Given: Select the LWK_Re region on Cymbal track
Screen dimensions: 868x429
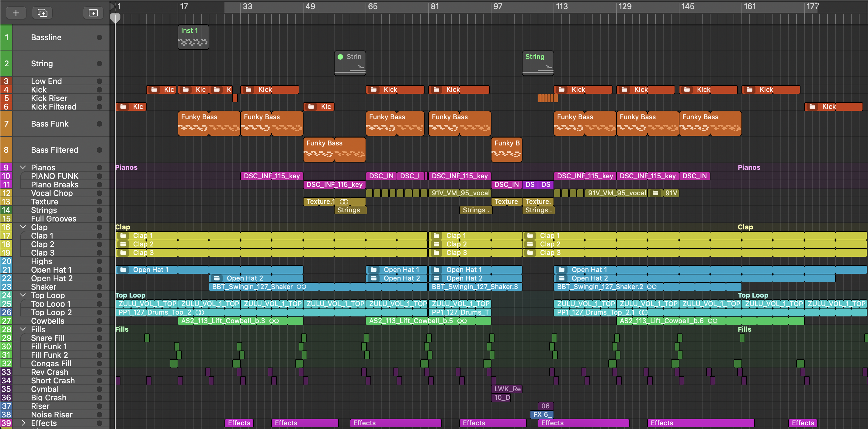Looking at the screenshot, I should pos(506,389).
